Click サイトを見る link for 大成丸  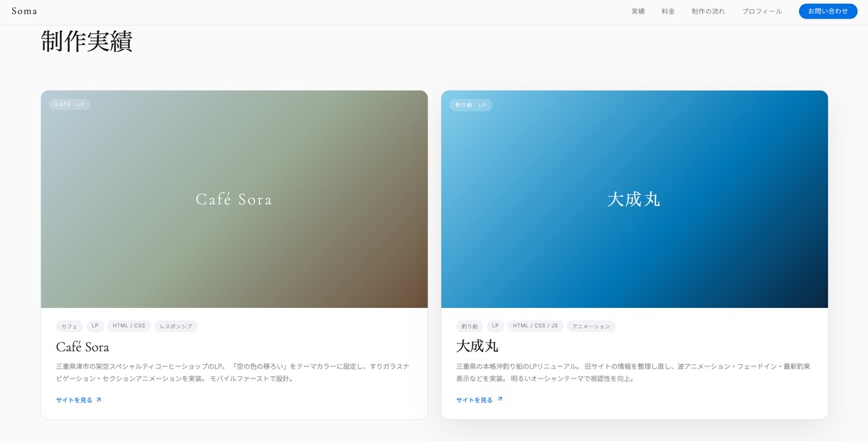tap(480, 400)
